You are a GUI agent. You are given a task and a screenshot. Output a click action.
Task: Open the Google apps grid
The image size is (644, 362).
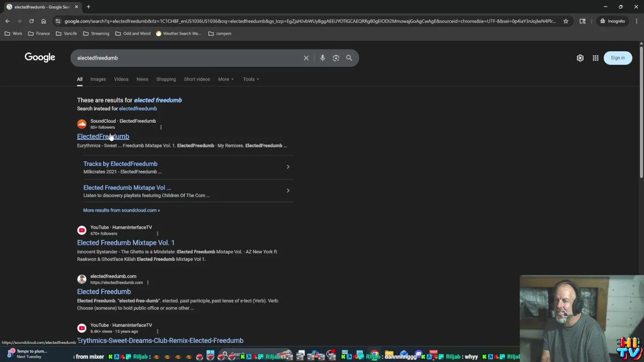[x=596, y=58]
